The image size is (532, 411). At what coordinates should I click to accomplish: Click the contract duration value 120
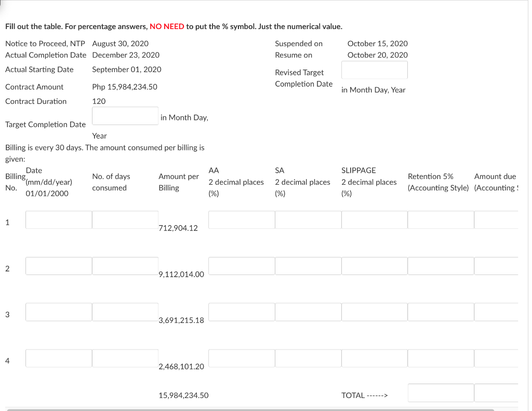[x=99, y=101]
